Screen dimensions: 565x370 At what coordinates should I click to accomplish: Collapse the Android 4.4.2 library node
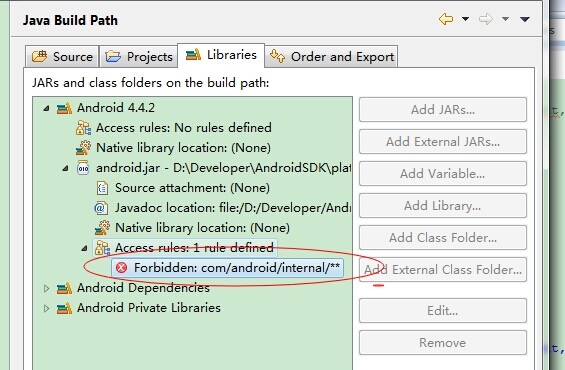(x=46, y=108)
